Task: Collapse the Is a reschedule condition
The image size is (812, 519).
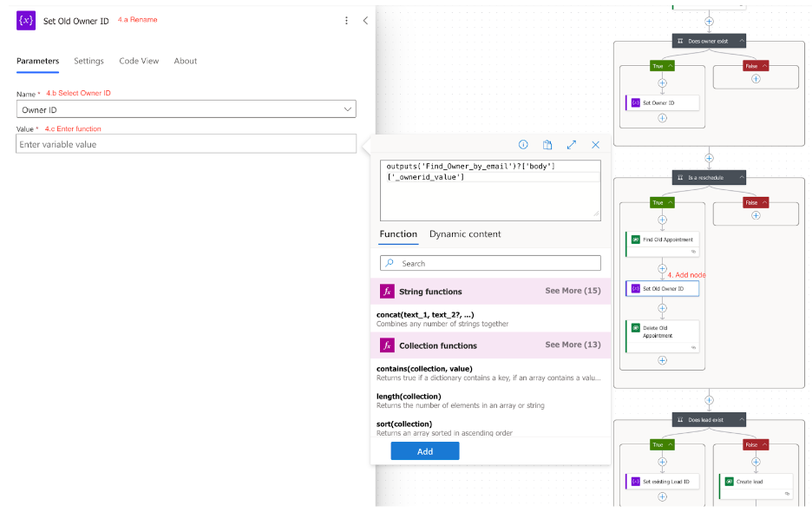Action: pyautogui.click(x=742, y=178)
